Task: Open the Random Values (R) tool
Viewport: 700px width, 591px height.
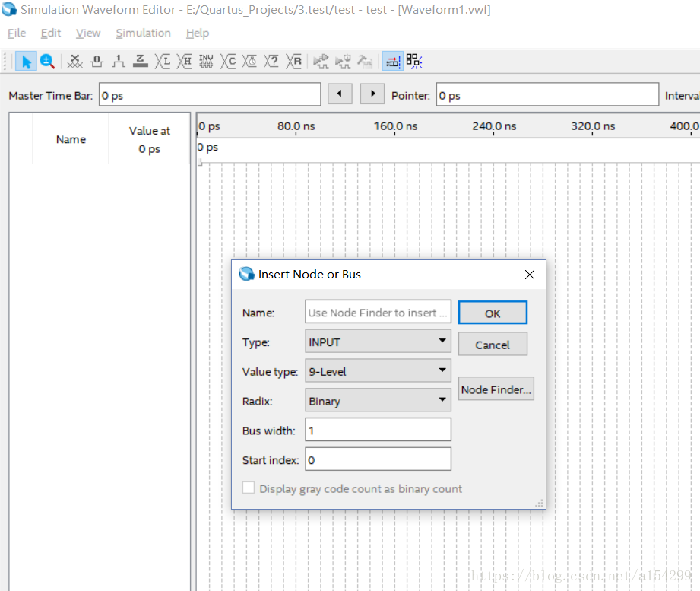Action: (293, 61)
